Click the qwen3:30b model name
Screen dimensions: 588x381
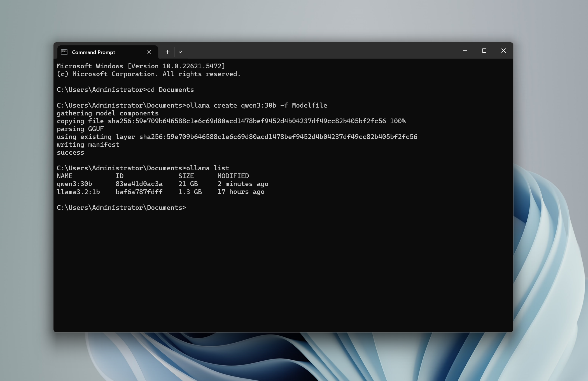click(x=74, y=184)
